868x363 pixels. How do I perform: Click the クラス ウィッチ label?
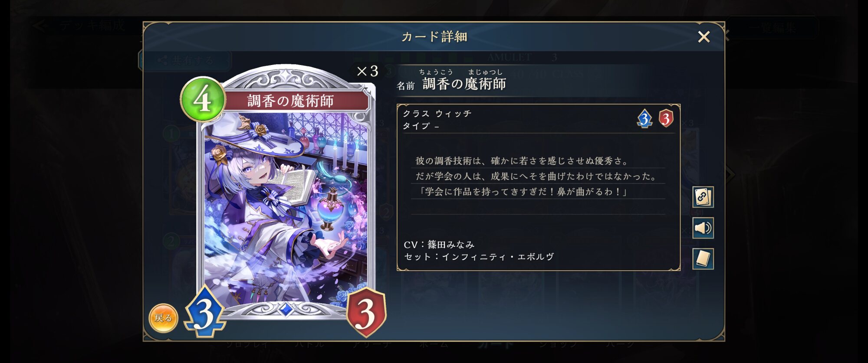click(x=437, y=114)
